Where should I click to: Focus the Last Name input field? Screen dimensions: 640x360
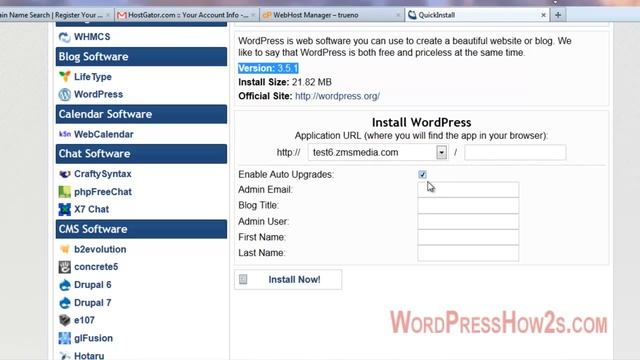tap(468, 253)
